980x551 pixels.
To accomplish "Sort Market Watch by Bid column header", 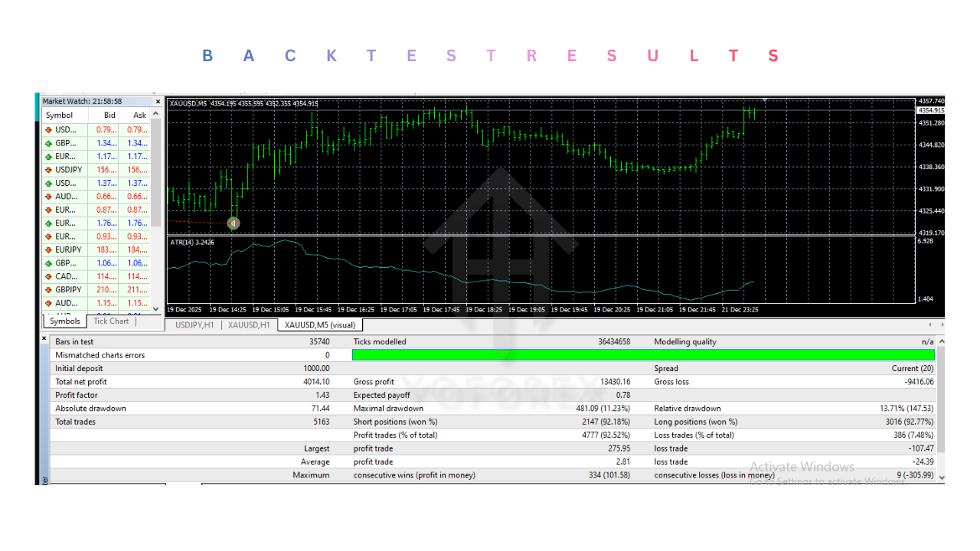I will (109, 116).
